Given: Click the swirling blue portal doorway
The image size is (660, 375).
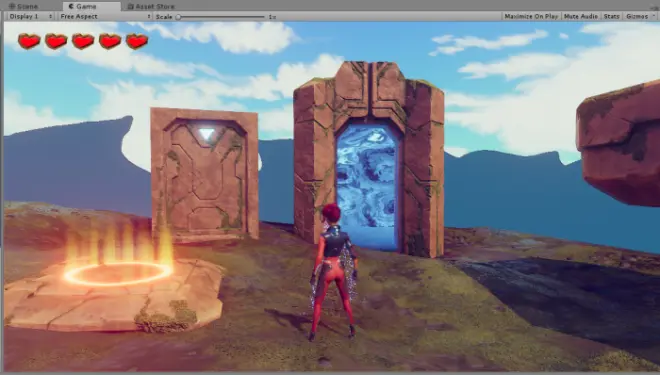Looking at the screenshot, I should point(367,185).
